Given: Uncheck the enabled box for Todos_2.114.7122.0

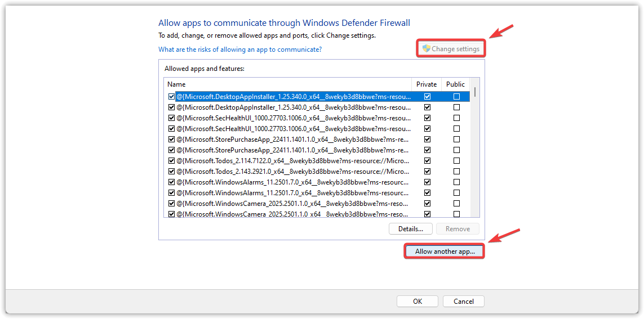Looking at the screenshot, I should click(x=171, y=161).
